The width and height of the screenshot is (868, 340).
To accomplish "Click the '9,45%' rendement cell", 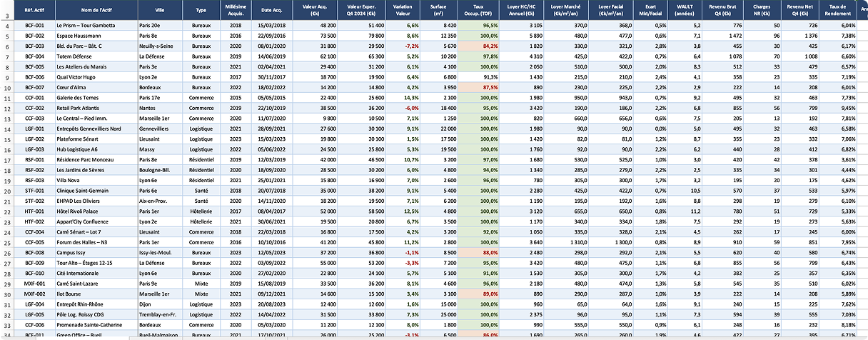I will [839, 108].
